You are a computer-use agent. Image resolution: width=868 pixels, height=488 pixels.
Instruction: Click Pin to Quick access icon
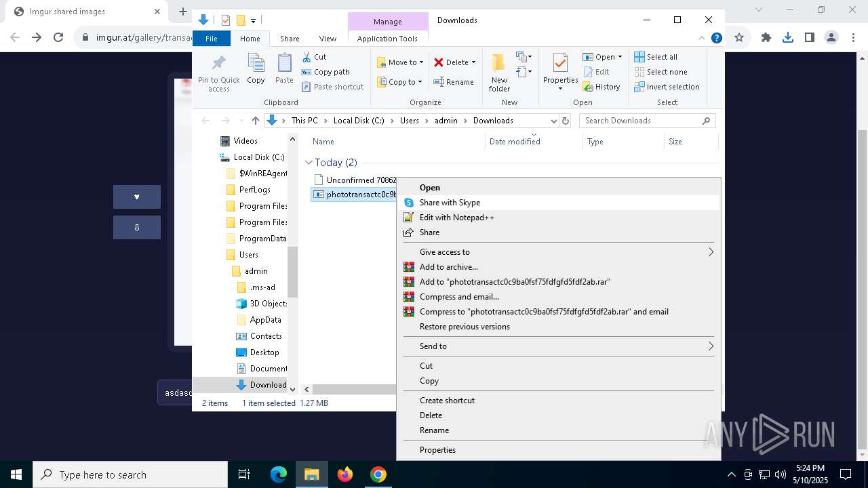tap(218, 73)
